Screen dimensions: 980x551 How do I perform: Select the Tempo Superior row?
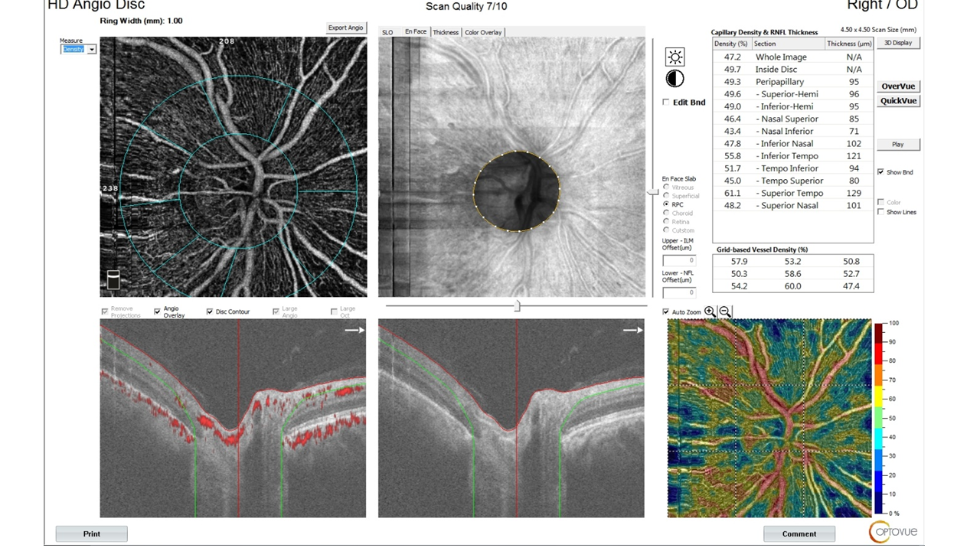coord(793,181)
